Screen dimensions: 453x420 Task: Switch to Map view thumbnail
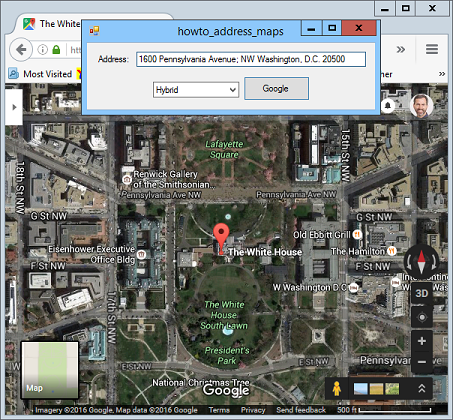50,370
